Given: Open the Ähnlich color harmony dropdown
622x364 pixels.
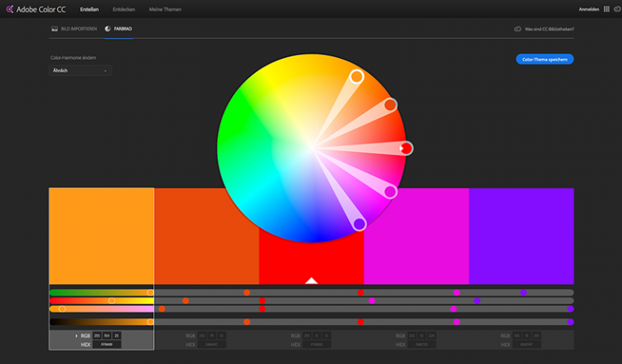Looking at the screenshot, I should 80,70.
